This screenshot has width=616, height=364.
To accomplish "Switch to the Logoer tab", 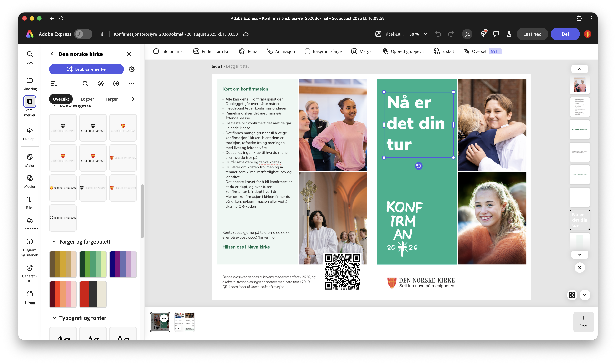I will (x=87, y=99).
